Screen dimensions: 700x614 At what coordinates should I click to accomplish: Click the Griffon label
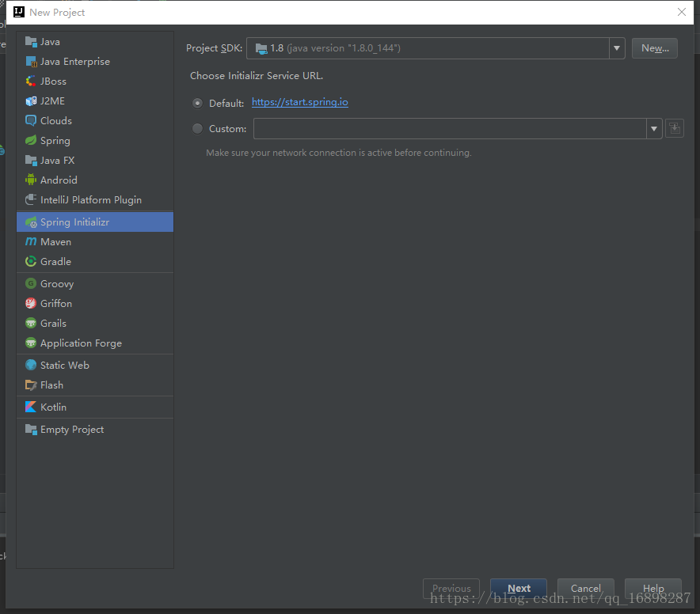[x=55, y=303]
